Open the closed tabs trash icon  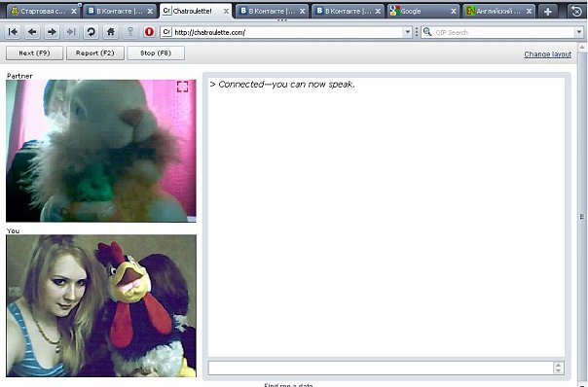(576, 12)
